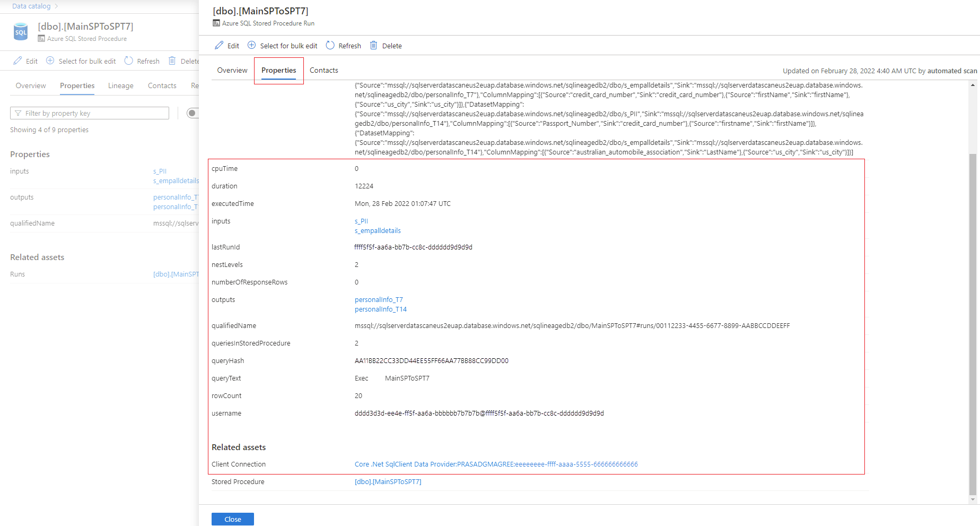Viewport: 980px width, 526px height.
Task: Click the duration value 12224
Action: tap(364, 186)
